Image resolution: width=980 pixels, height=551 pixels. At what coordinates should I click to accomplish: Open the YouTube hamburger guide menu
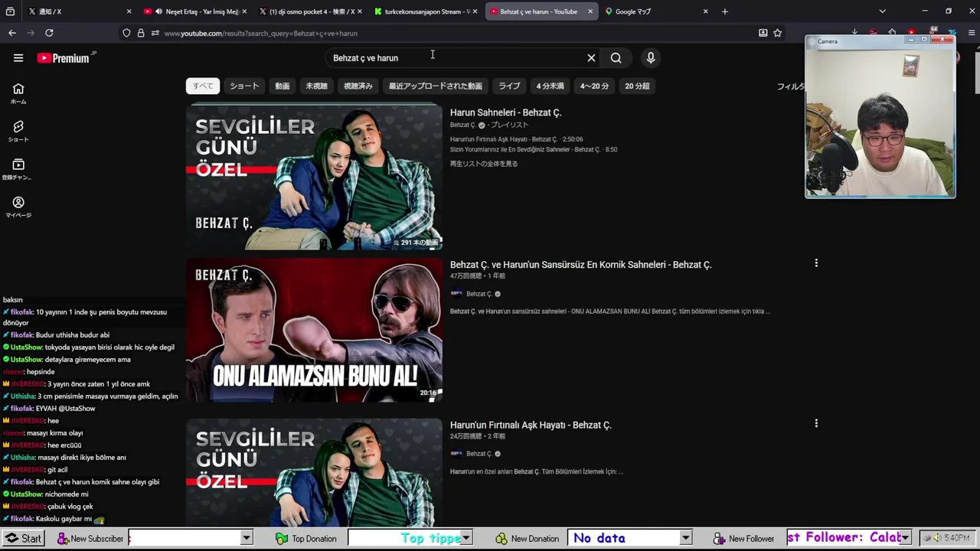(x=18, y=58)
